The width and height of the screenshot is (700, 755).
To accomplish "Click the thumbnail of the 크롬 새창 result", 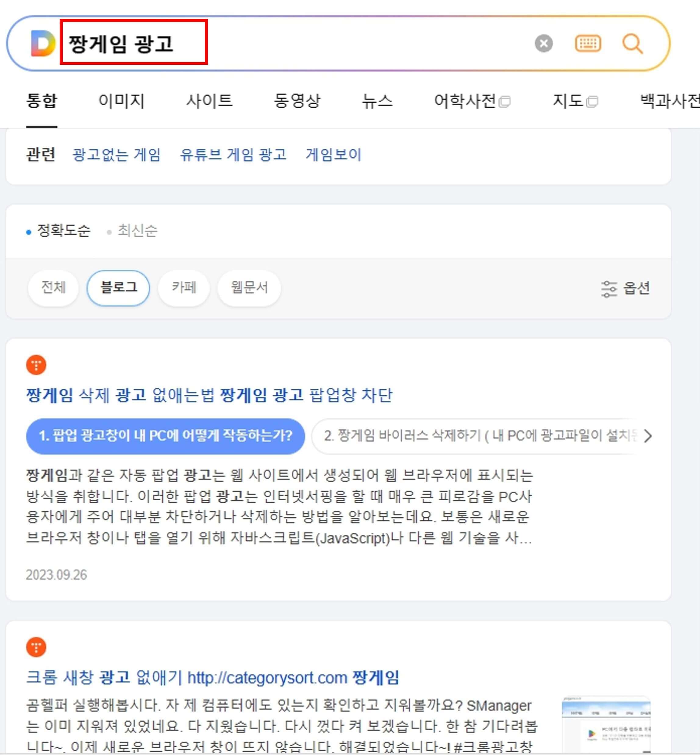I will 606,724.
